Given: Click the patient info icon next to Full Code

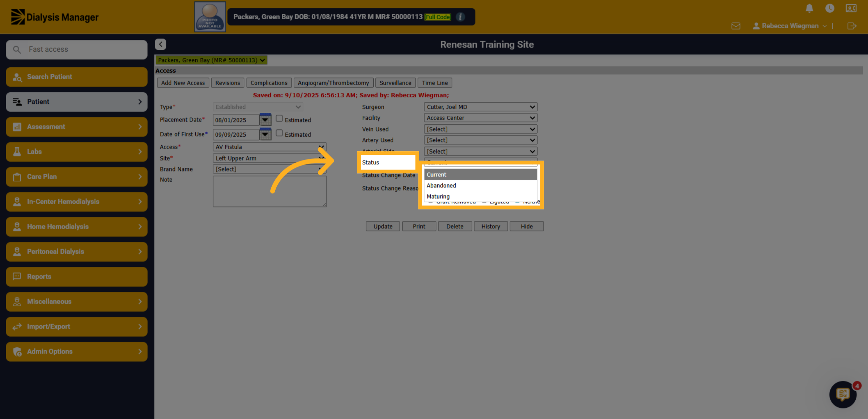Looking at the screenshot, I should 460,17.
